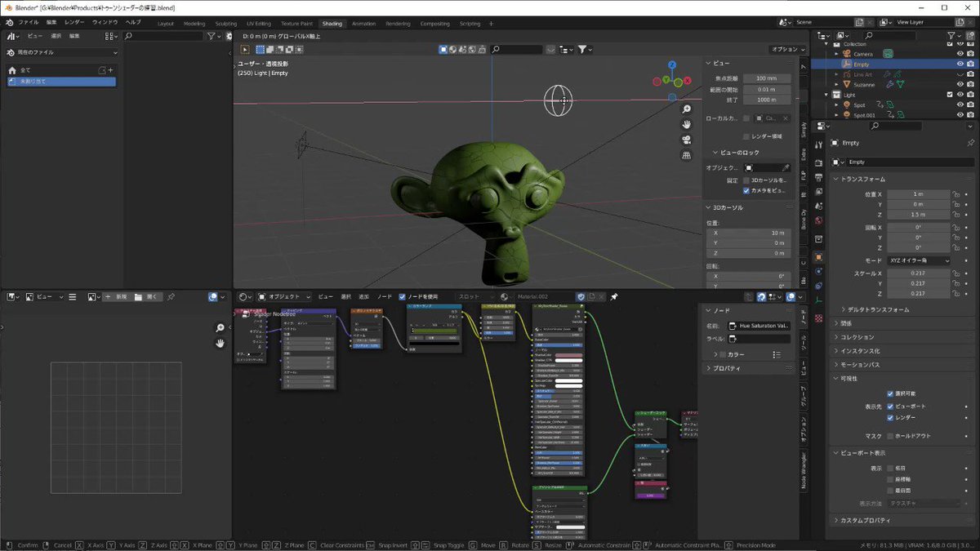Click the Z axis on navigation gizmo

click(x=671, y=64)
